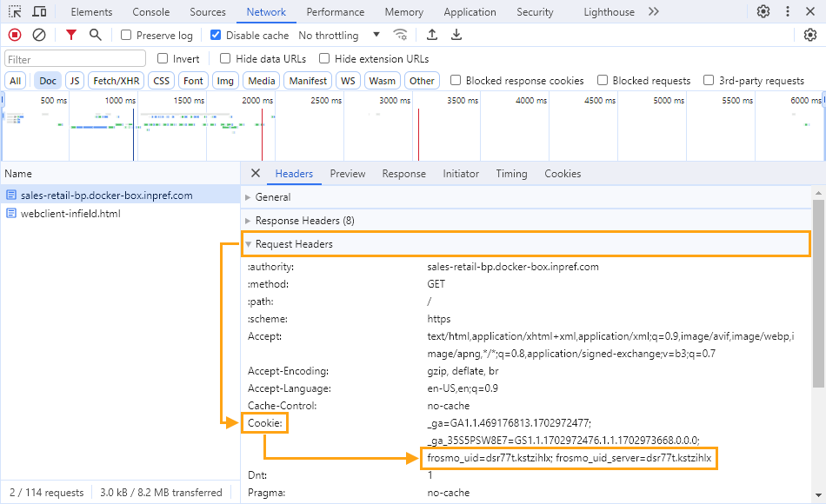Check the Blocked requests option
This screenshot has height=504, width=826.
click(603, 81)
